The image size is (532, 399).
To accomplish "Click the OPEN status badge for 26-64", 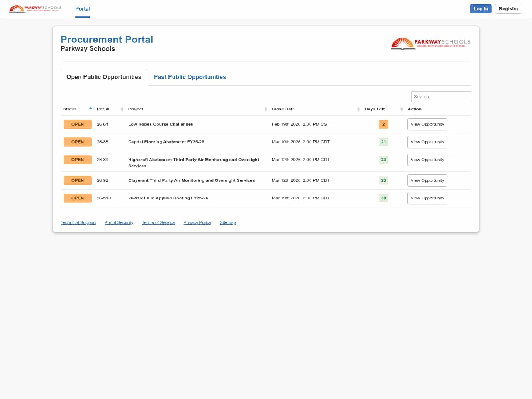I will coord(78,124).
